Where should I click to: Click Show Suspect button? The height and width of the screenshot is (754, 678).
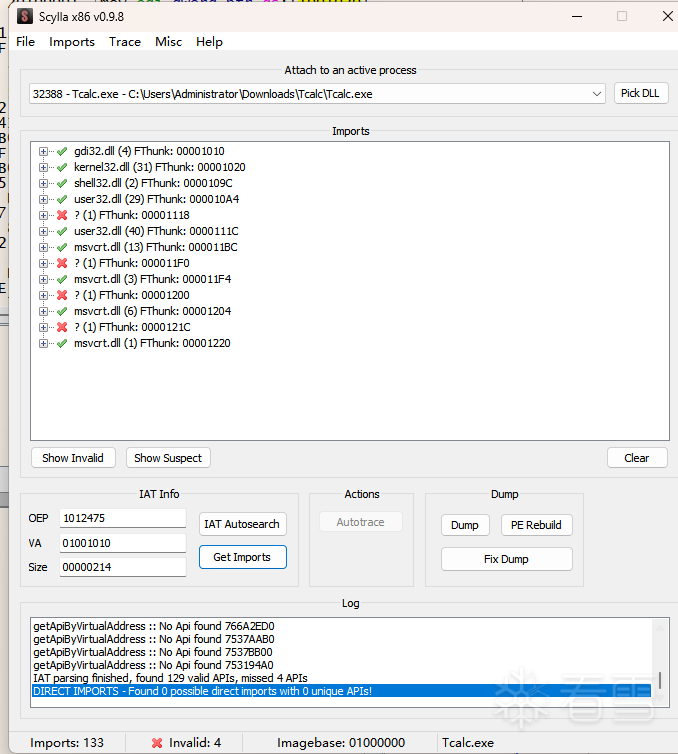pyautogui.click(x=168, y=458)
